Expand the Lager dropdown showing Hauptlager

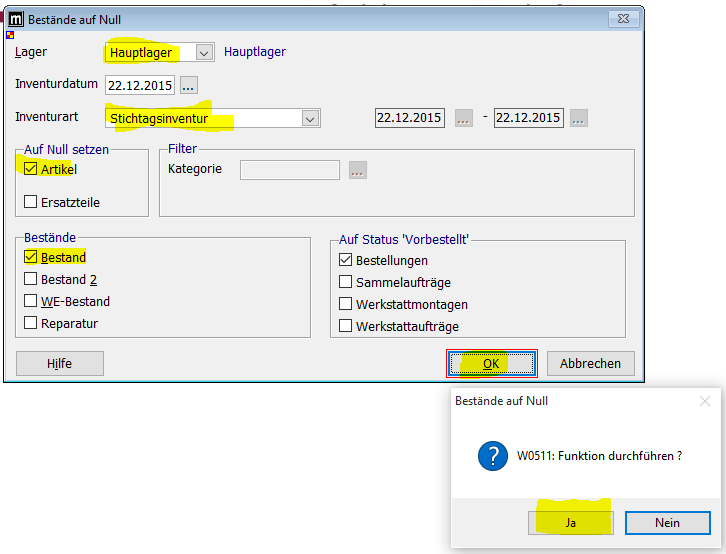[x=204, y=52]
